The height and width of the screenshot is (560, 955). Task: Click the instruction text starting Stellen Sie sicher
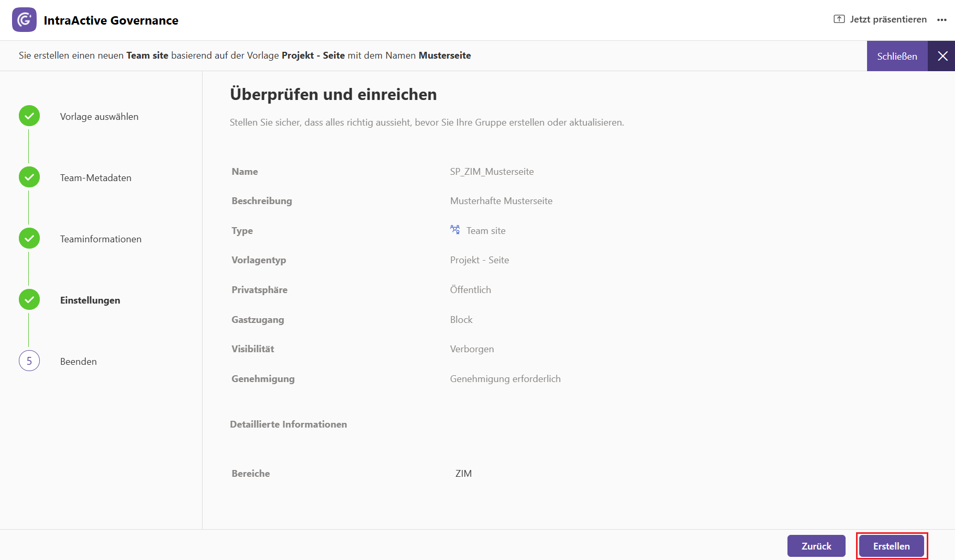point(427,122)
